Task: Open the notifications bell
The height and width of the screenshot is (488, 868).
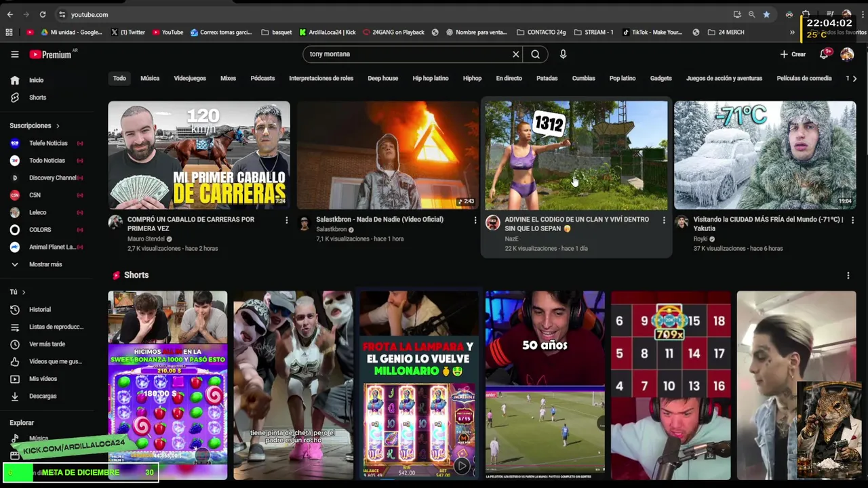Action: click(824, 54)
